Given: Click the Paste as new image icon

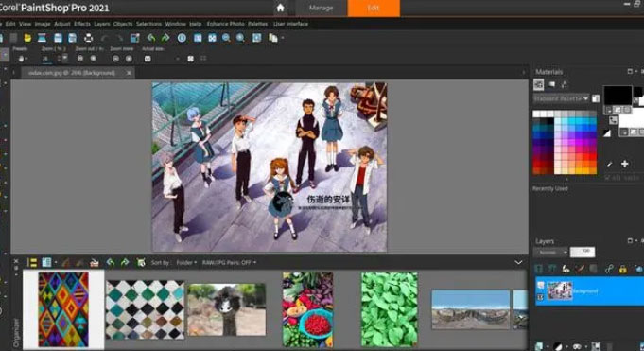Looking at the screenshot, I should tap(273, 38).
